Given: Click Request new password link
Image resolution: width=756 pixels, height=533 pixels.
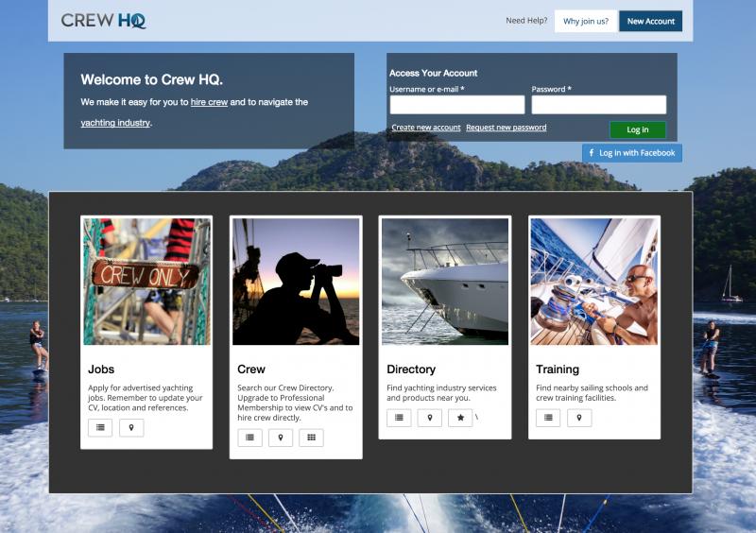Looking at the screenshot, I should pos(507,128).
